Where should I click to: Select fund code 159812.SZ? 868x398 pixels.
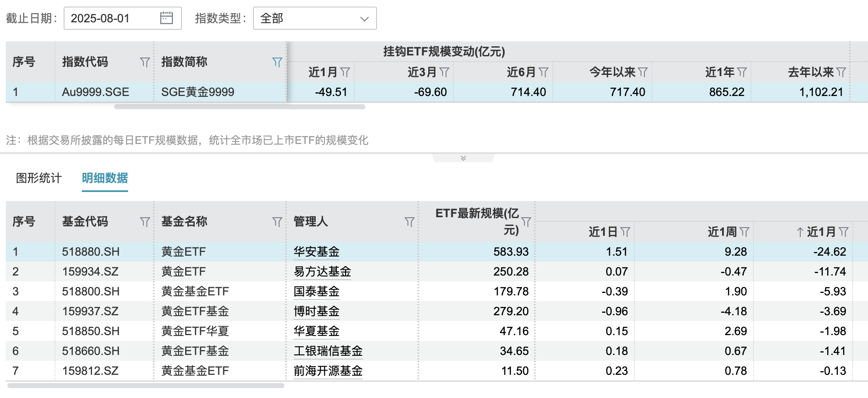pos(90,371)
